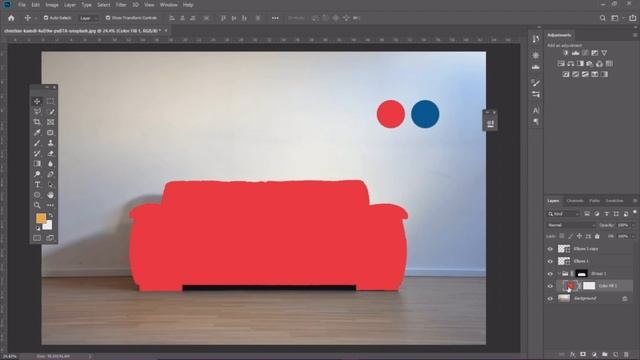The image size is (640, 360).
Task: Select the Eraser tool
Action: pos(51,153)
